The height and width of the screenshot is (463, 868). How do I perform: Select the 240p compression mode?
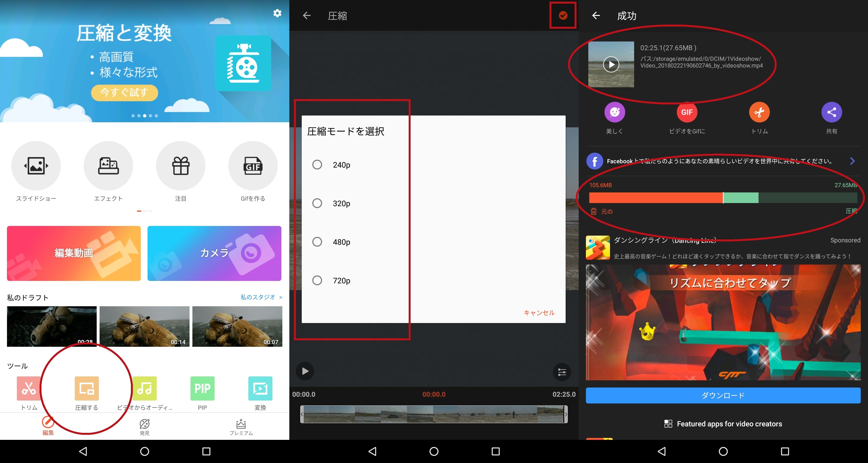pyautogui.click(x=317, y=165)
